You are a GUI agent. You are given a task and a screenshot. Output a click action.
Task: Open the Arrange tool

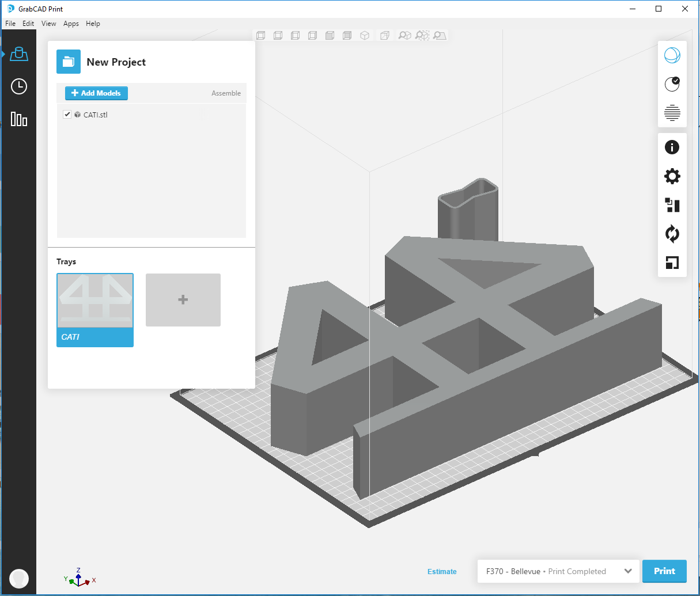(x=672, y=205)
